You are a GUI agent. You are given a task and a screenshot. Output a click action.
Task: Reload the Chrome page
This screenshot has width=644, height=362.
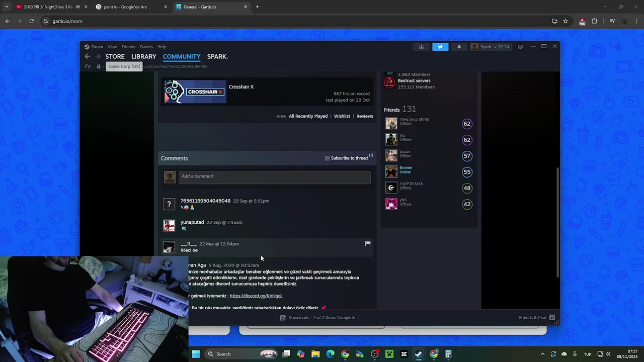31,21
